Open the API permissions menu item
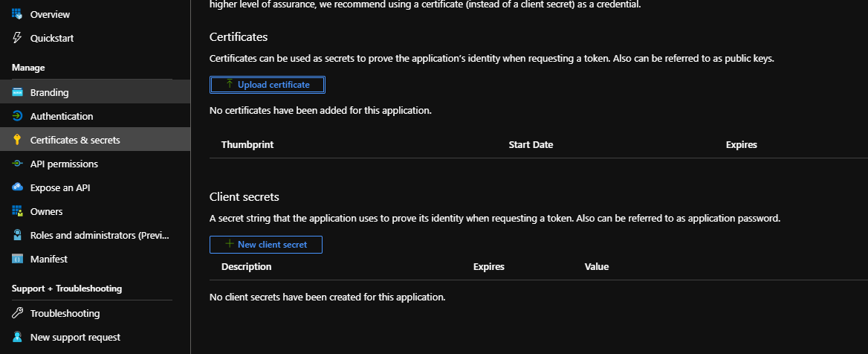The height and width of the screenshot is (354, 868). point(64,164)
